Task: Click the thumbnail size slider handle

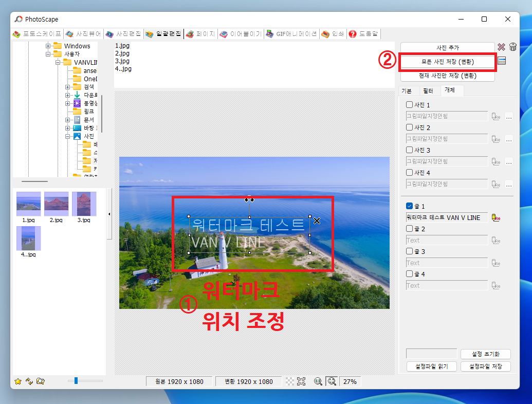Action: click(x=76, y=381)
